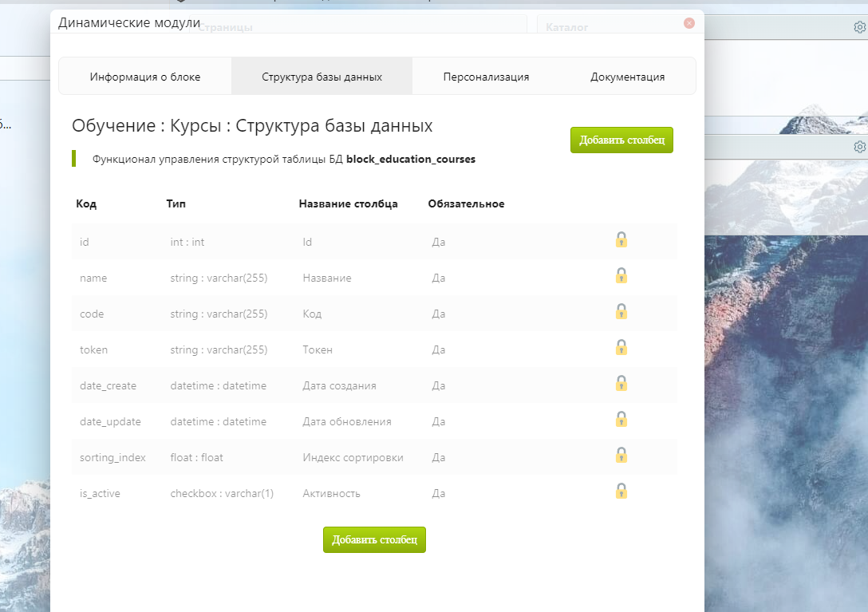Click lock icon in token row

(x=621, y=348)
